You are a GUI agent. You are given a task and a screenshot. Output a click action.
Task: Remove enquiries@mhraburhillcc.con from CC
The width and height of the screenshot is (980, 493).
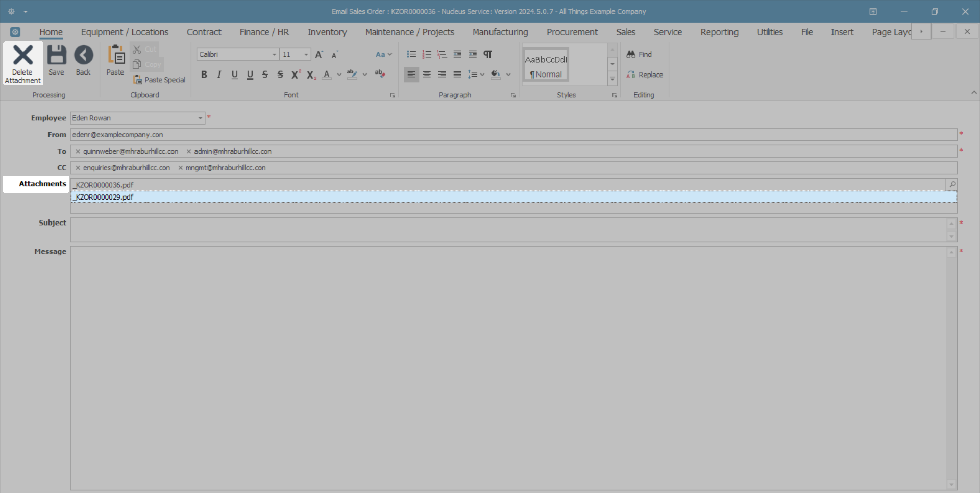click(78, 168)
